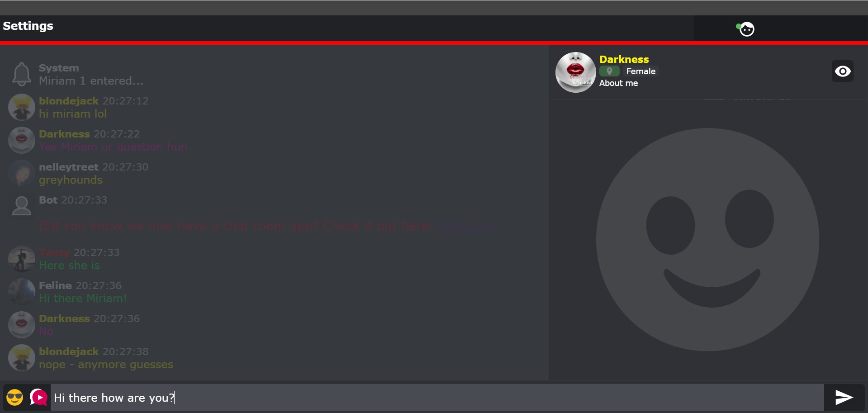Toggle the eye visibility button
Viewport: 868px width, 413px height.
coord(842,71)
